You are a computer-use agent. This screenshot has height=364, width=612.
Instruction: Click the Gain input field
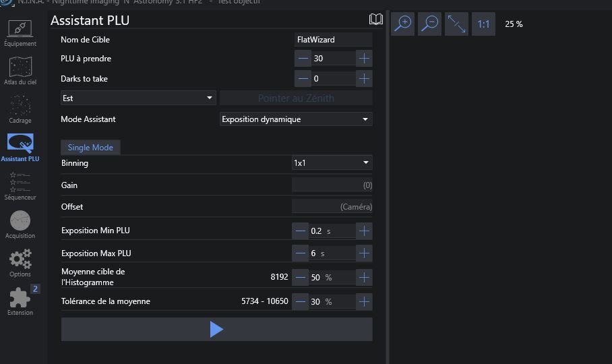tap(332, 185)
